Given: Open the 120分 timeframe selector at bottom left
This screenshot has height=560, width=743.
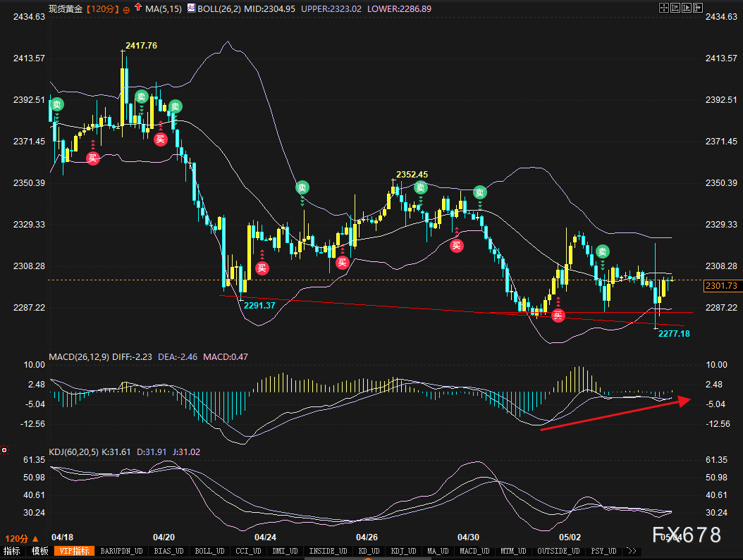Looking at the screenshot, I should [22, 538].
